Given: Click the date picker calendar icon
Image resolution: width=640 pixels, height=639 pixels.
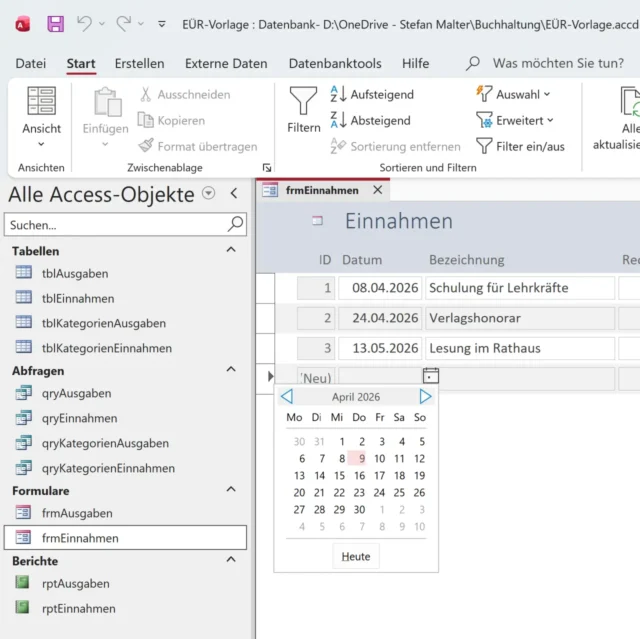Looking at the screenshot, I should [431, 376].
